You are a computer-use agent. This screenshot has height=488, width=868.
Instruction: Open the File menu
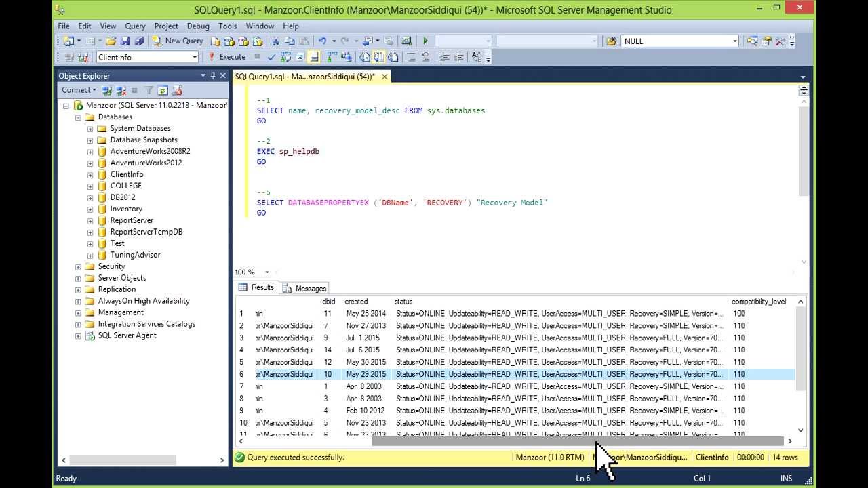[x=64, y=26]
